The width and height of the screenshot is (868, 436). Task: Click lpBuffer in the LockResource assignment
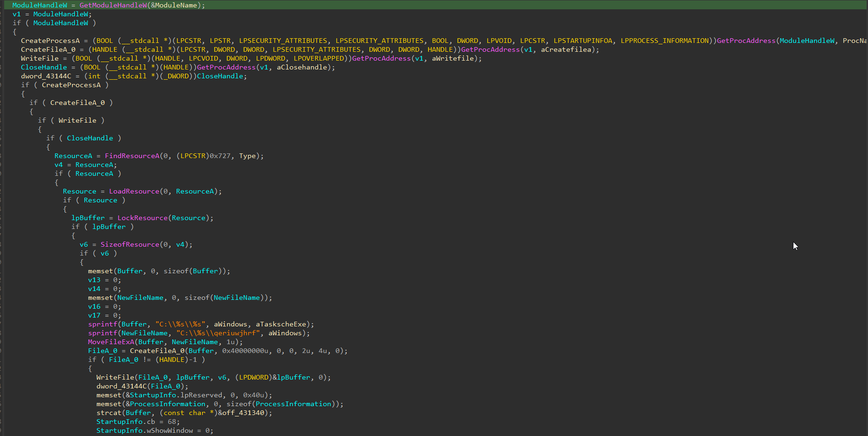88,218
